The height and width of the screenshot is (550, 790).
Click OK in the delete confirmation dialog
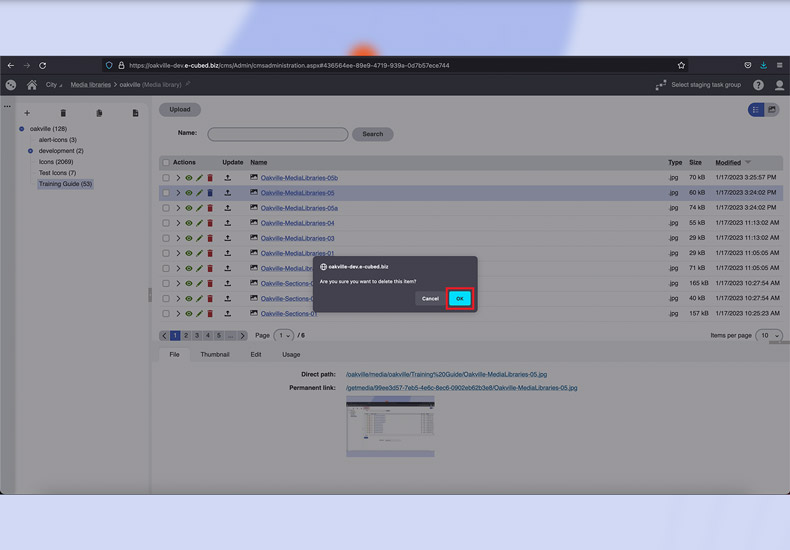pyautogui.click(x=459, y=298)
